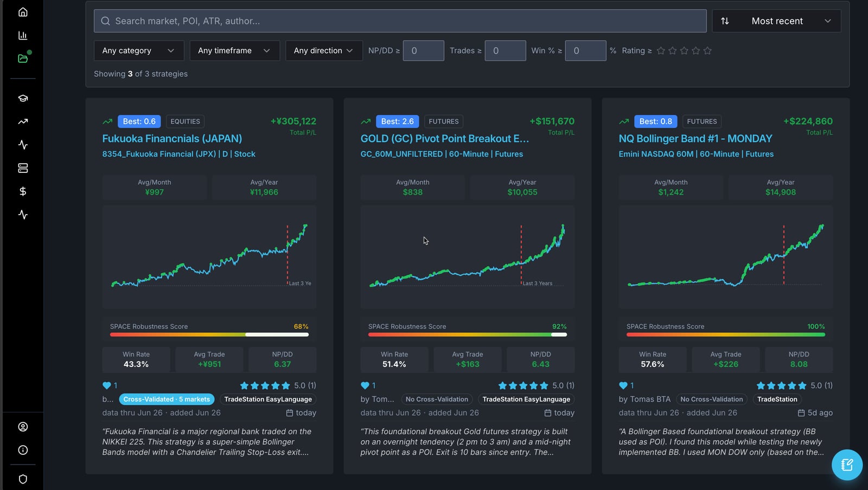The image size is (868, 490).
Task: Click trend icon on GOLD Pivot card
Action: (x=366, y=121)
